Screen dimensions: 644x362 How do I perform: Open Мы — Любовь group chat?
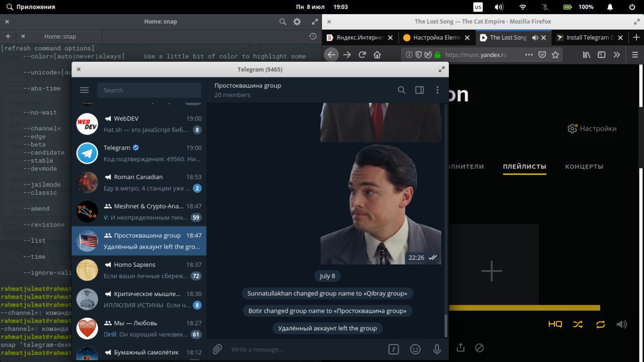tap(139, 328)
